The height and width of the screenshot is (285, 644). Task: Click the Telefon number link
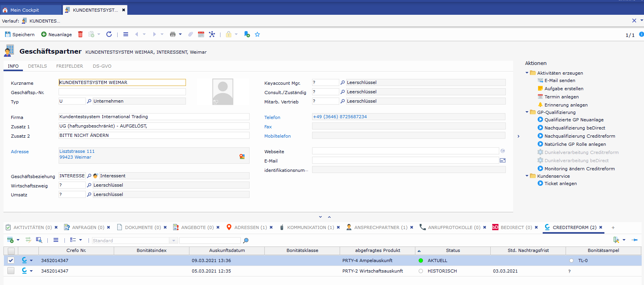pos(340,117)
